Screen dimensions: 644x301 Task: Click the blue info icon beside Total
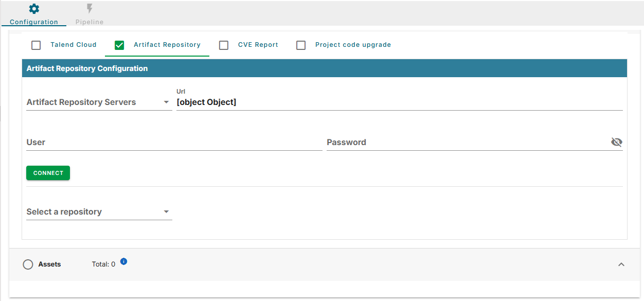coord(123,261)
